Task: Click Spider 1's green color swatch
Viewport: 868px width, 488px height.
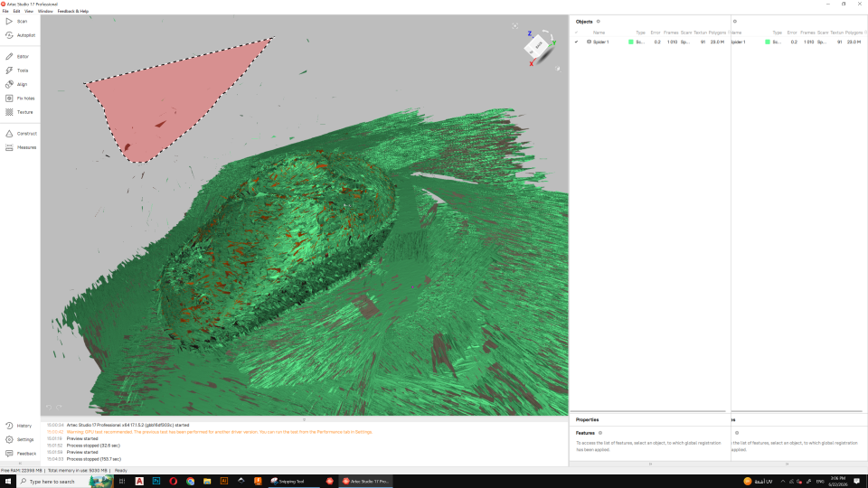Action: click(630, 42)
